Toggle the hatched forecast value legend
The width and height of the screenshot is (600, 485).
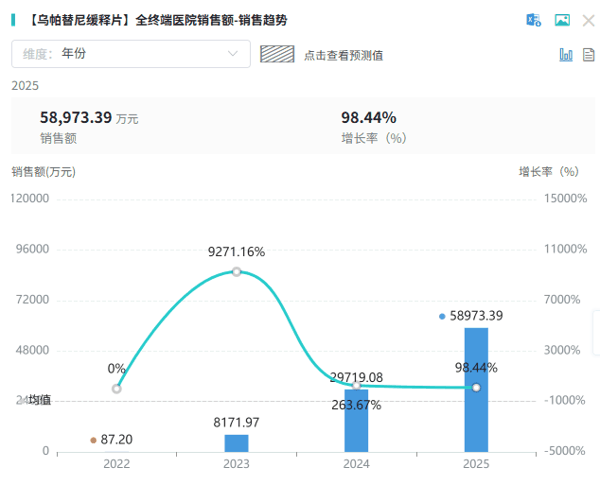click(x=277, y=54)
